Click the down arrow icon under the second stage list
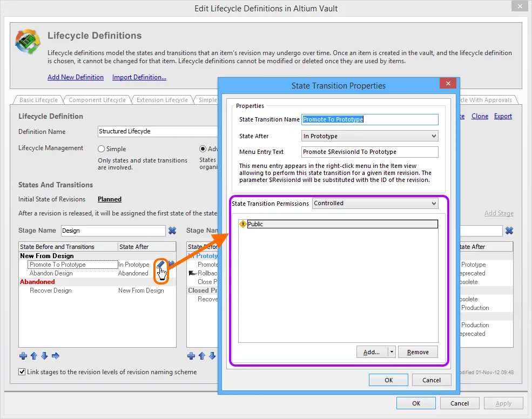Viewport: 532px width, 419px height. click(x=212, y=356)
